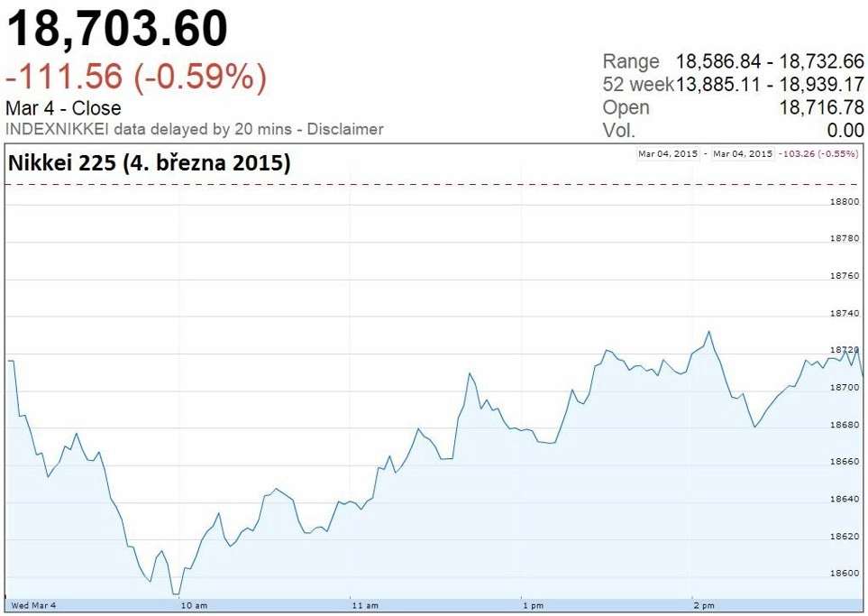
Task: Click the 18740 axis label
Action: (845, 313)
